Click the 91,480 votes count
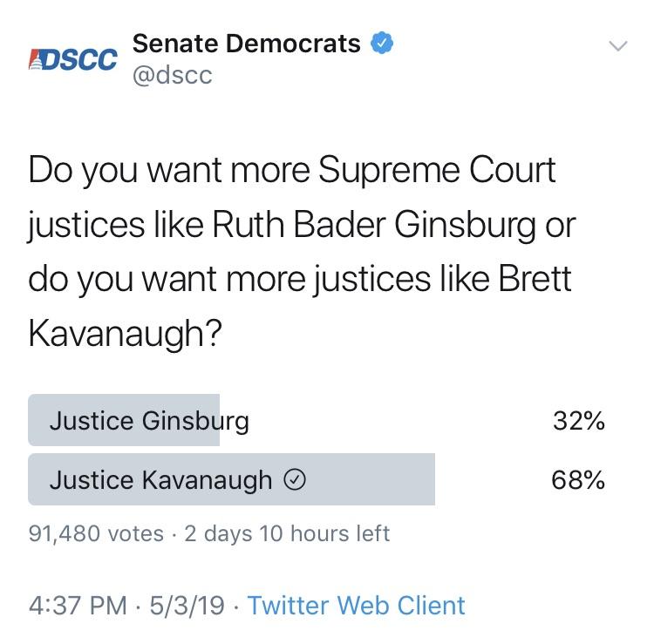Screen dimensions: 654x644 coord(96,533)
